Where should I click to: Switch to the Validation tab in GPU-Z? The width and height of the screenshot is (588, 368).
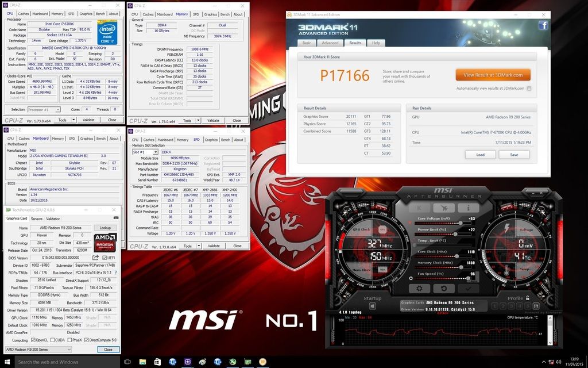pos(53,218)
